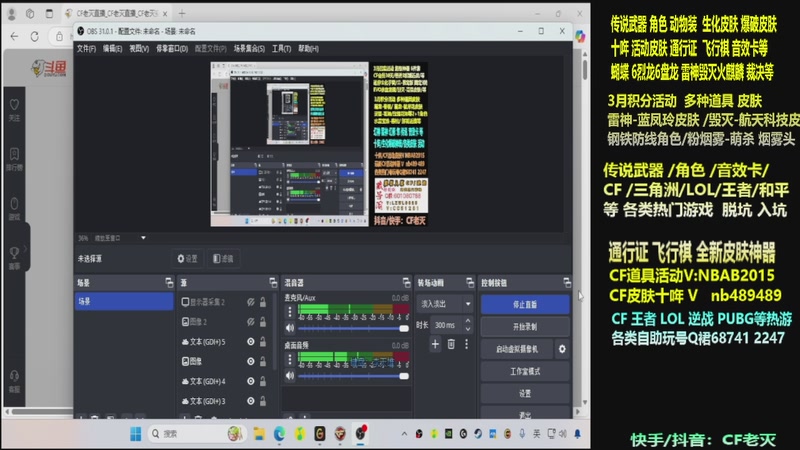Image resolution: width=800 pixels, height=450 pixels.
Task: Click the 300 ms duration field
Action: pos(447,325)
